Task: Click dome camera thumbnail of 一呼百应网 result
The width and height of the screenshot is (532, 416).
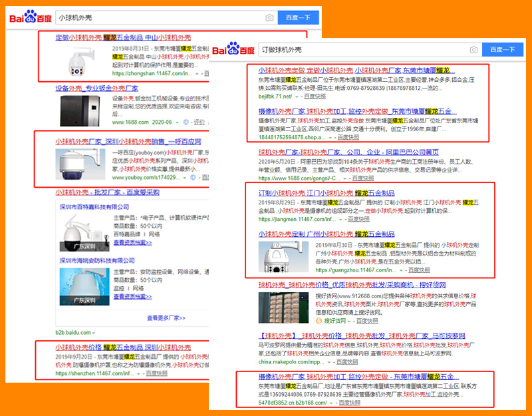Action: [80, 164]
